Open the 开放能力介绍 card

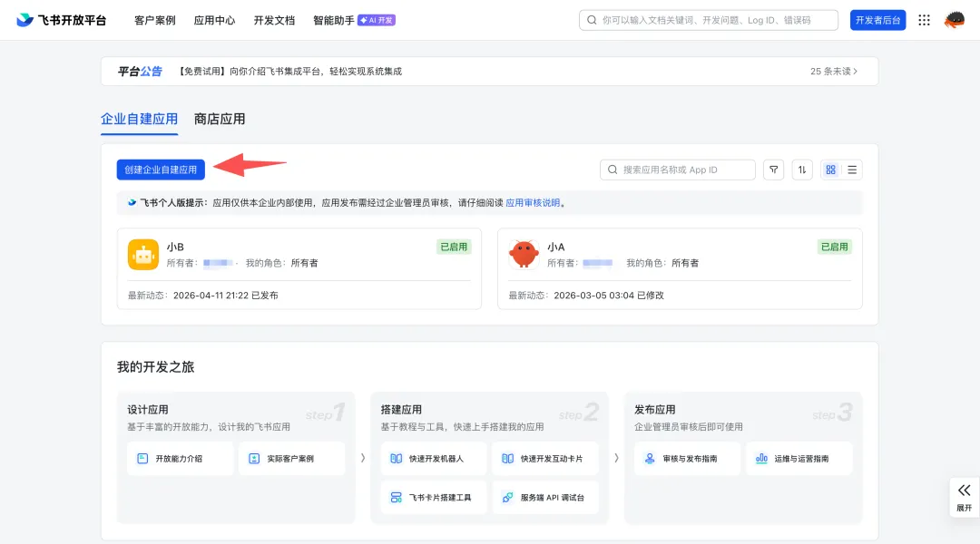tap(180, 459)
